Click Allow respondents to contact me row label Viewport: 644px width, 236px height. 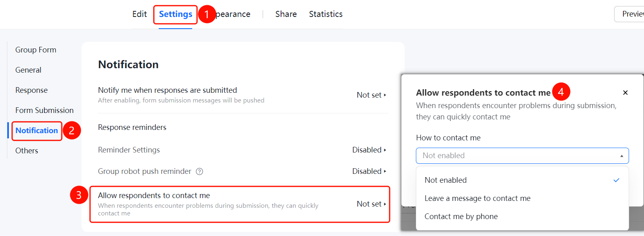click(x=154, y=196)
